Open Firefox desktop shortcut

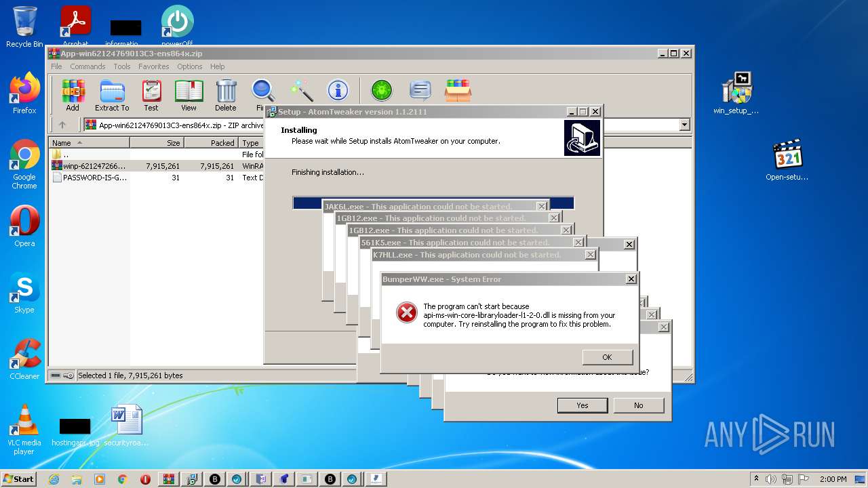[24, 94]
